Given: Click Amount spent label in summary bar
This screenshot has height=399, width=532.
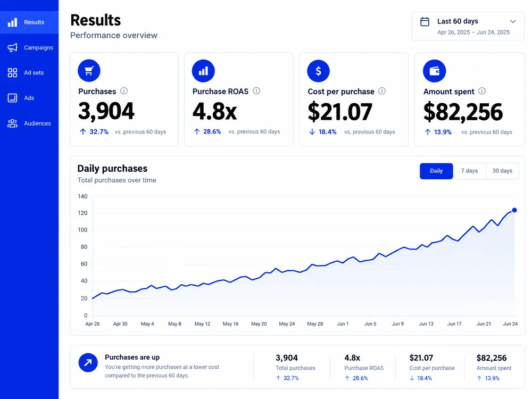Looking at the screenshot, I should tap(494, 368).
